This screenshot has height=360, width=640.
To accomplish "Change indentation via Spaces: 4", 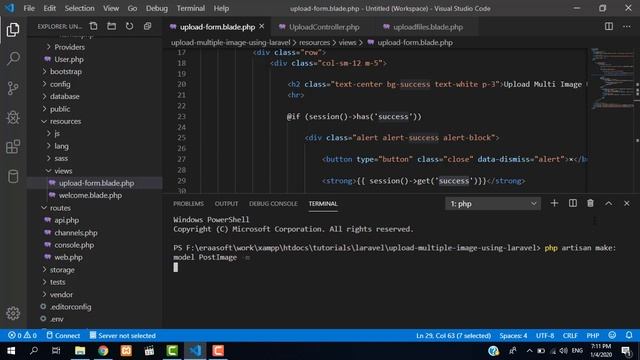I will tap(513, 336).
